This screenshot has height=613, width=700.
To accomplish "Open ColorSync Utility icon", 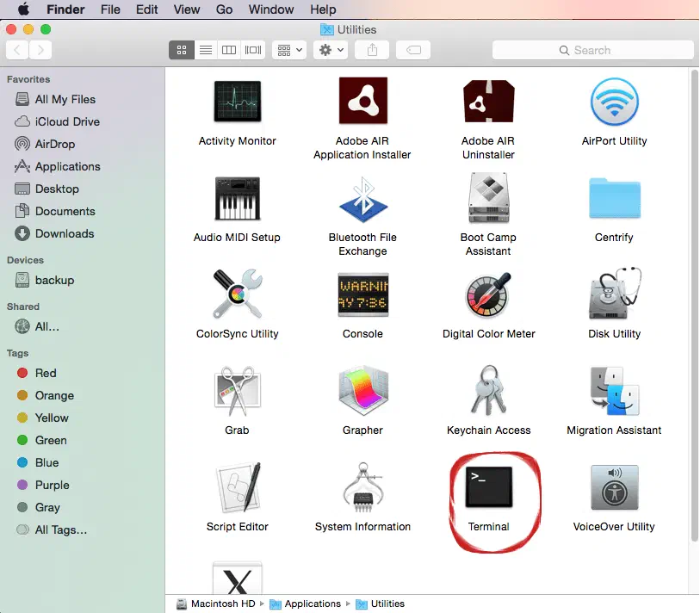I will coord(237,294).
